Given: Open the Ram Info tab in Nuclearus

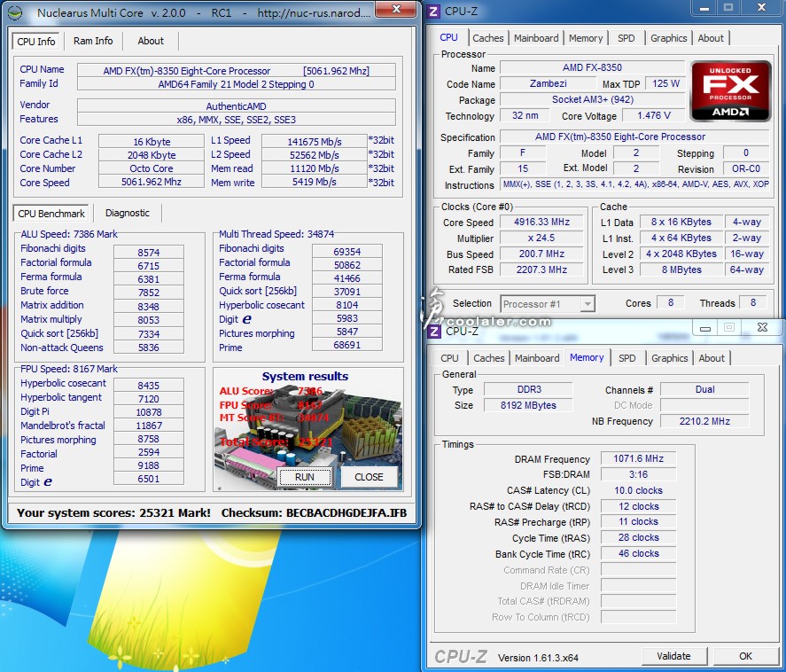Looking at the screenshot, I should (x=93, y=41).
